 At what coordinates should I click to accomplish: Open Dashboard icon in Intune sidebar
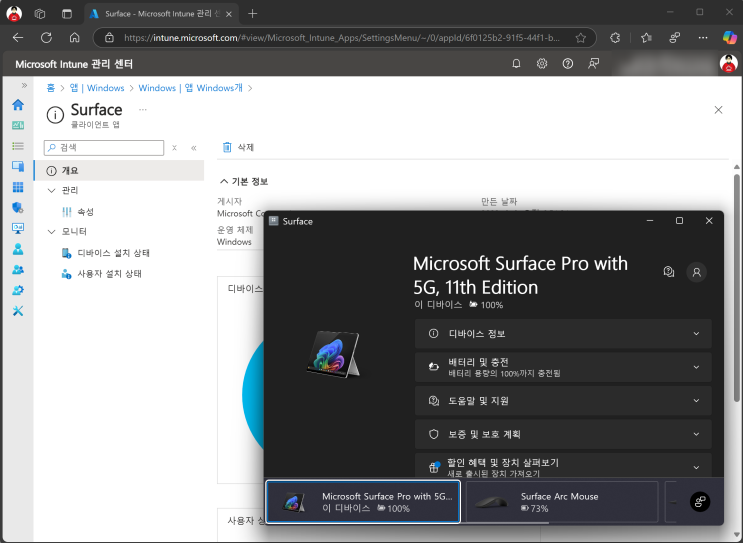point(18,126)
